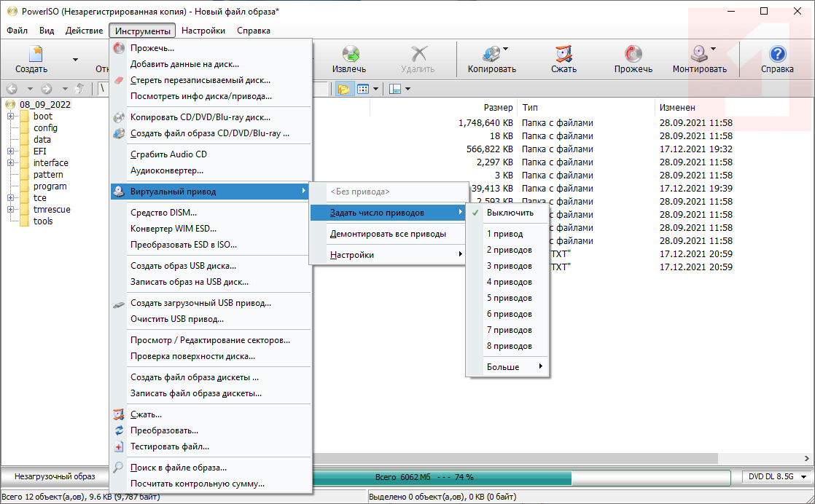The width and height of the screenshot is (815, 504).
Task: Choose Поиск в файле образа...
Action: (211, 468)
